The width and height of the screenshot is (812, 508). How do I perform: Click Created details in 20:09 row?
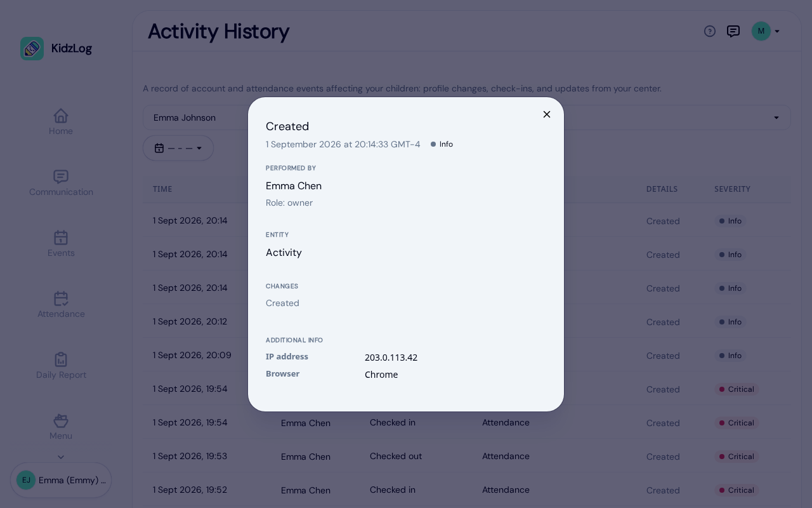point(663,356)
